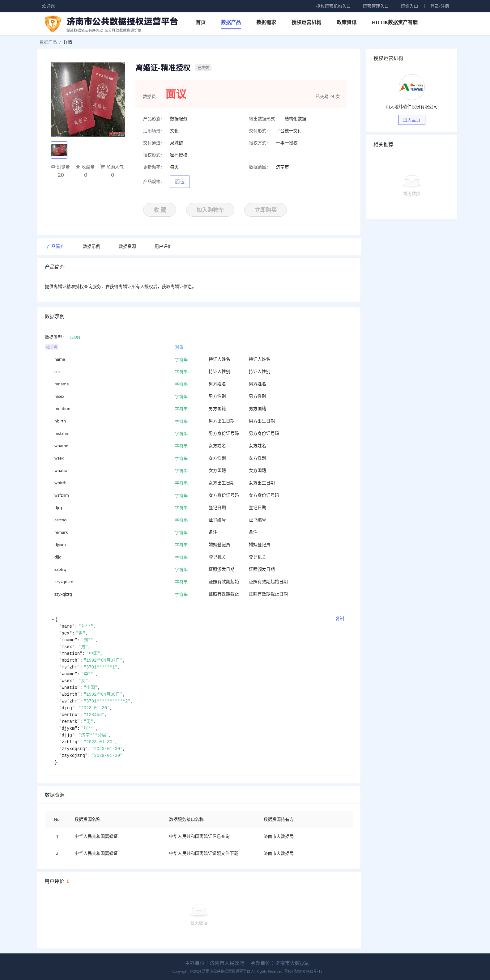Screen dimensions: 490x980
Task: Select the small divorce certificate thumbnail
Action: point(59,150)
